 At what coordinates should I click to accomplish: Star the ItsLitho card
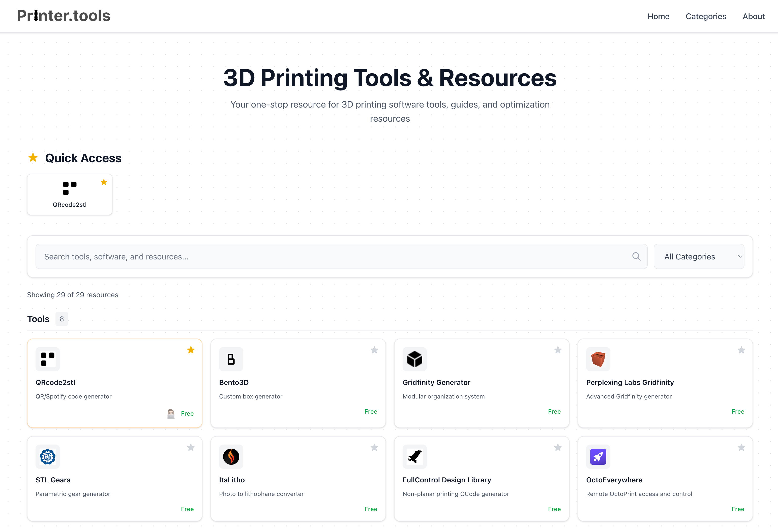(374, 447)
